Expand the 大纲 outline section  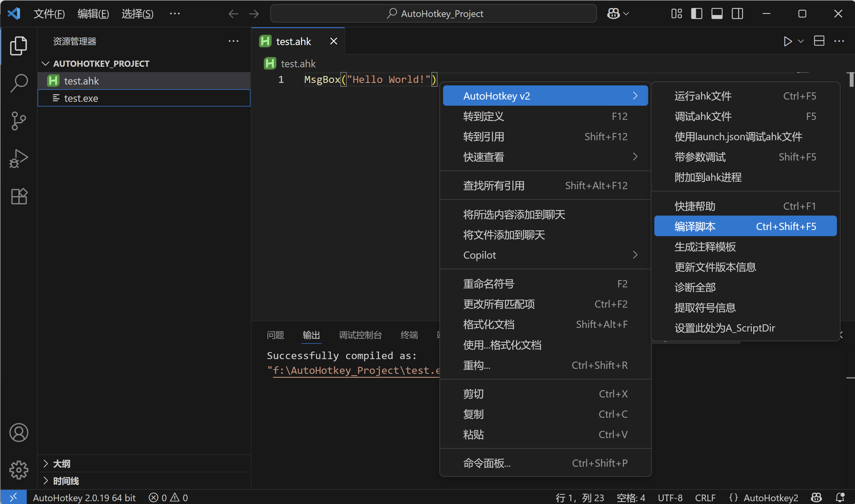coord(46,464)
